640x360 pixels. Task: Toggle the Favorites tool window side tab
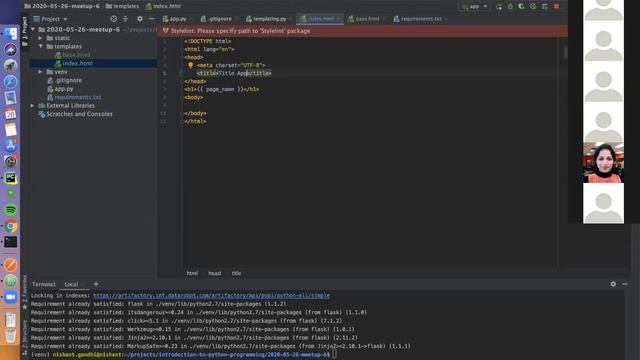click(24, 291)
